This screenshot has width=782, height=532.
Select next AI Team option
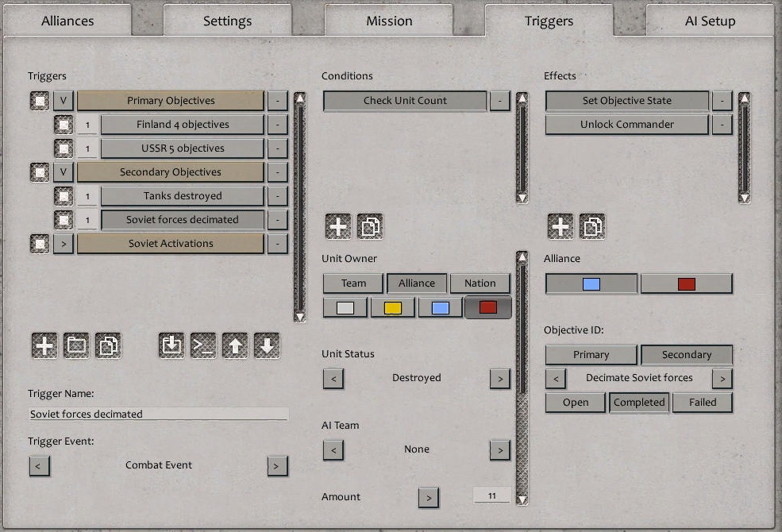500,450
